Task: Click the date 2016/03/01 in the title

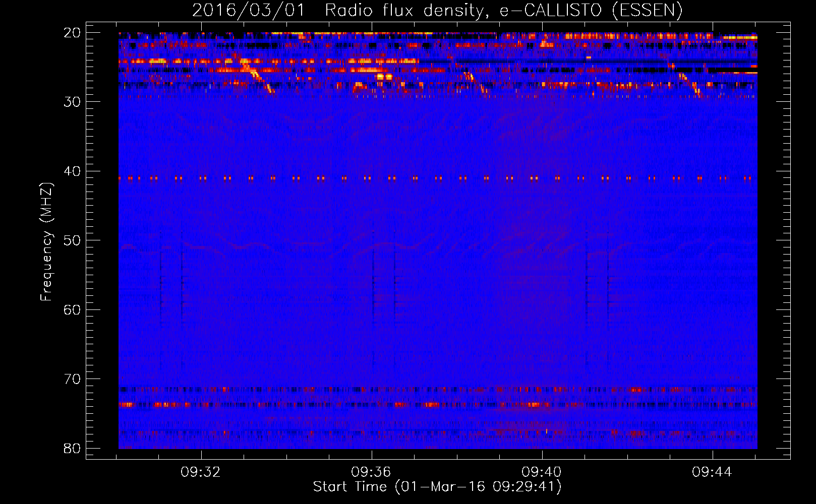Action: click(249, 10)
